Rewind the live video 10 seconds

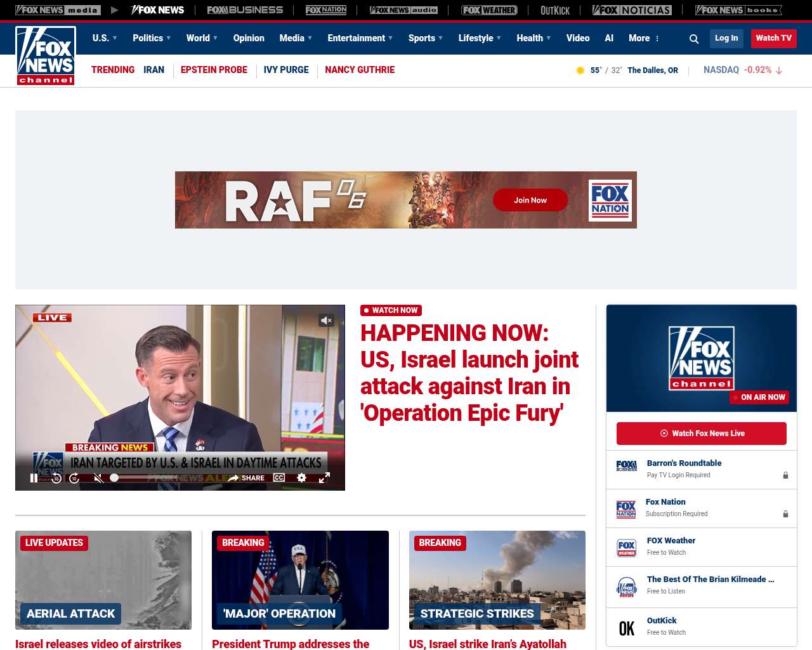(56, 478)
